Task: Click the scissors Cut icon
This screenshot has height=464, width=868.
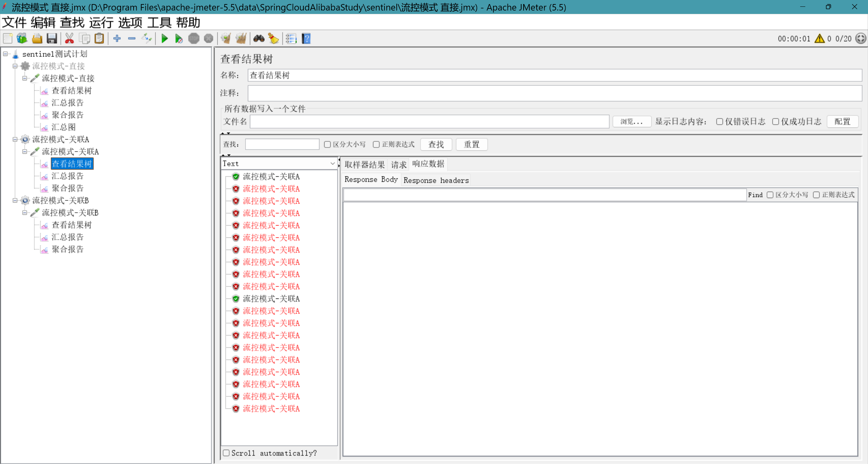Action: (x=69, y=39)
